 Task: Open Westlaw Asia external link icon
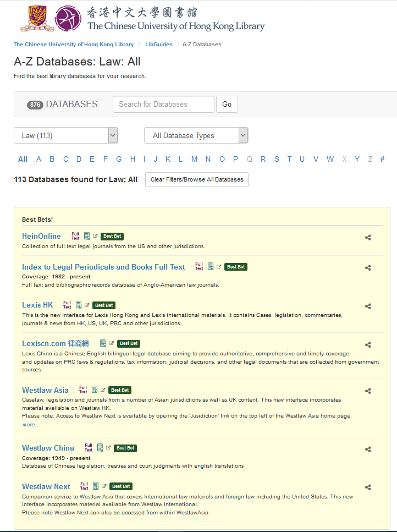coord(103,390)
